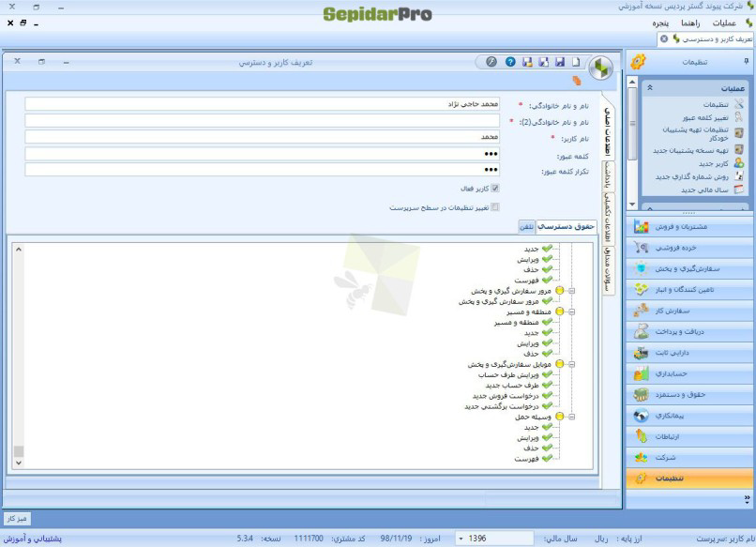This screenshot has width=756, height=547.
Task: Collapse the عملیات panel with its chevron
Action: click(x=649, y=88)
